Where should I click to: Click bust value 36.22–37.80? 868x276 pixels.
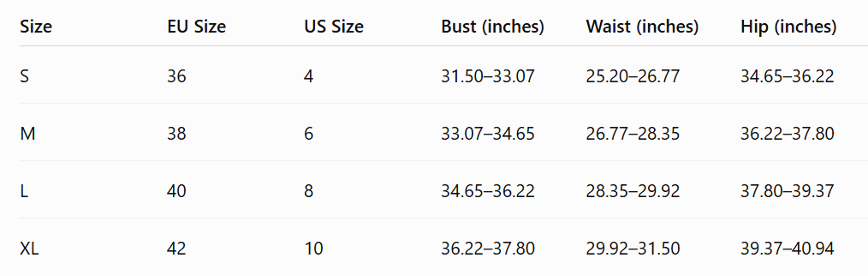pyautogui.click(x=488, y=248)
